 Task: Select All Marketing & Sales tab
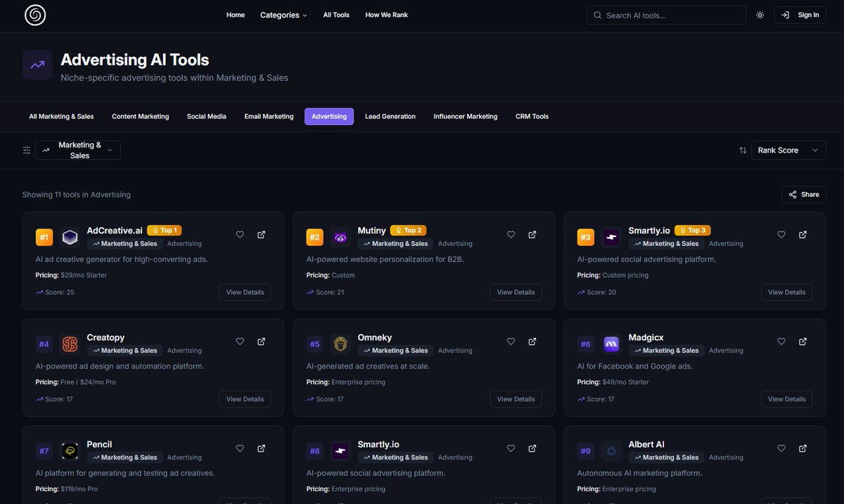61,117
